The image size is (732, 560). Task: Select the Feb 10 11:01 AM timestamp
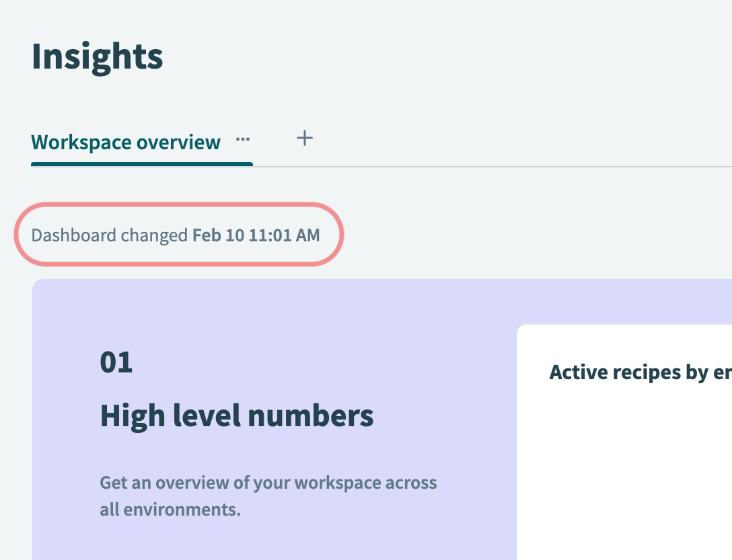(256, 235)
